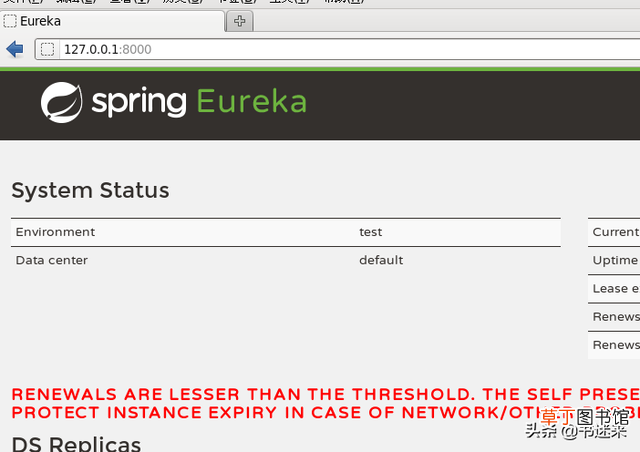Select the 'test' environment value

[371, 232]
